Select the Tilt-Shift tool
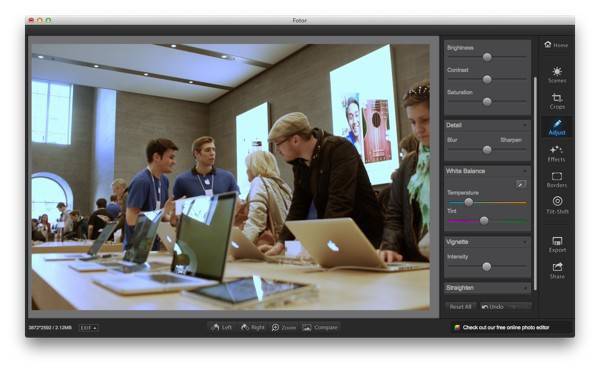 point(557,205)
